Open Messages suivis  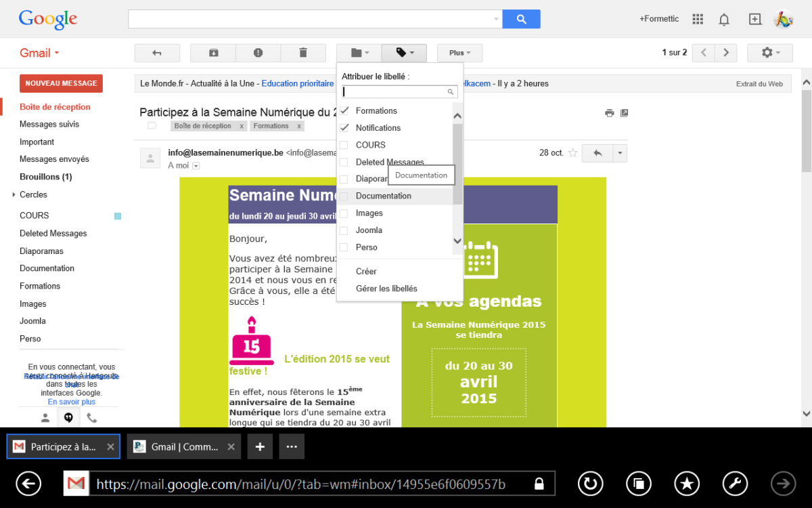[49, 125]
